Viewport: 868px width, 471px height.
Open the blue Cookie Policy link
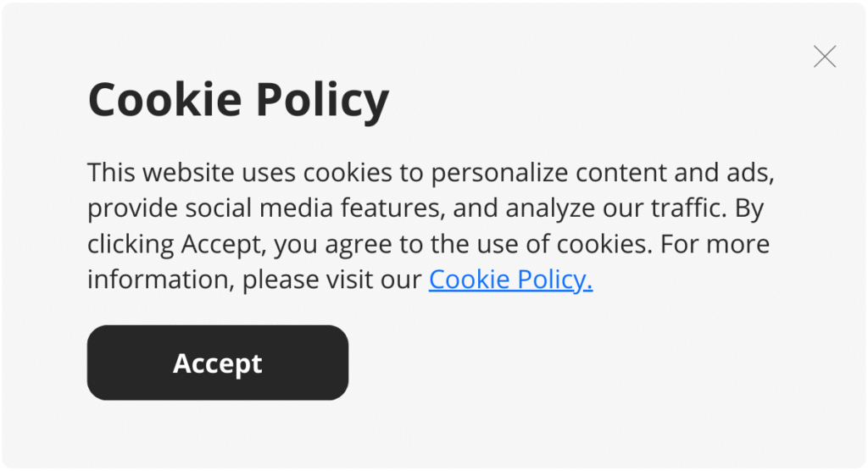510,280
